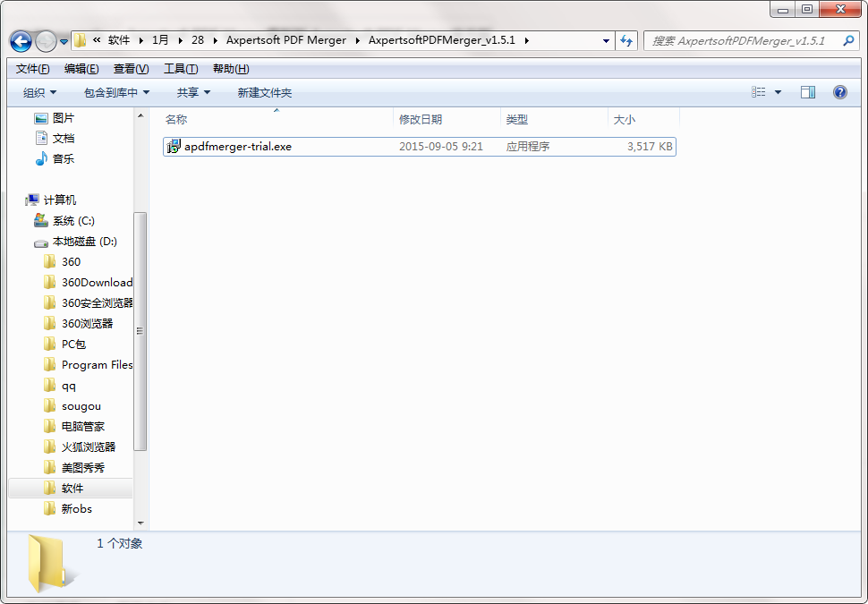Open the 新obs folder
Image resolution: width=868 pixels, height=604 pixels.
click(67, 508)
